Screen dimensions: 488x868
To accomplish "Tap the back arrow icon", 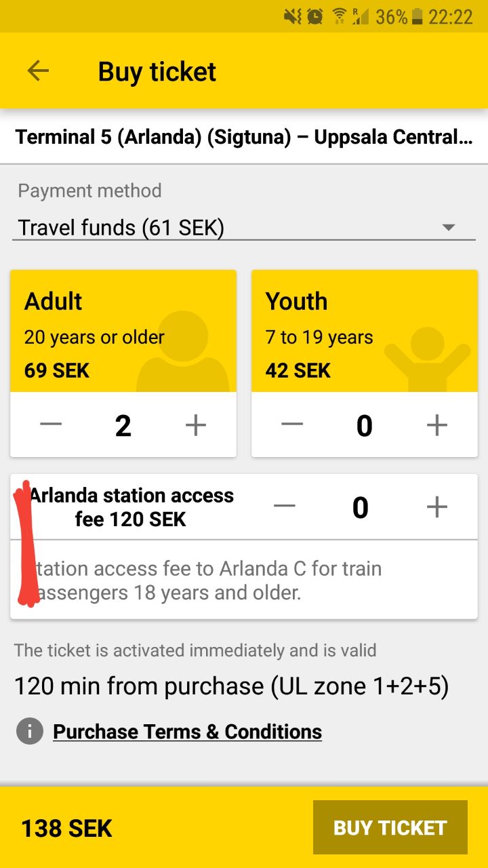I will coord(38,71).
